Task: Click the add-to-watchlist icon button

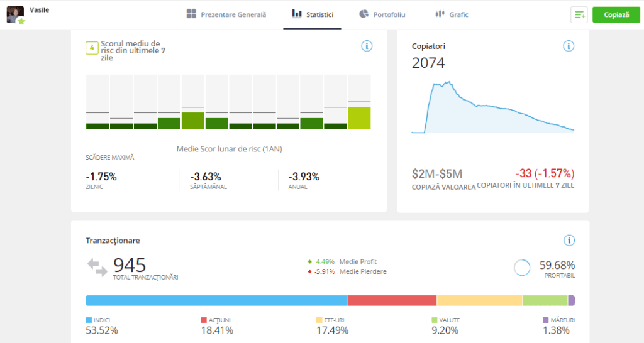Action: [579, 14]
